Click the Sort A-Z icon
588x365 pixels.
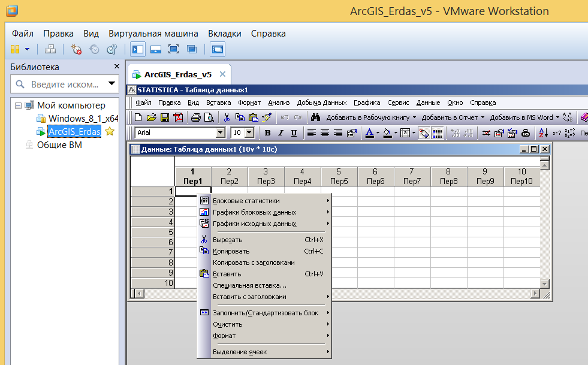544,133
